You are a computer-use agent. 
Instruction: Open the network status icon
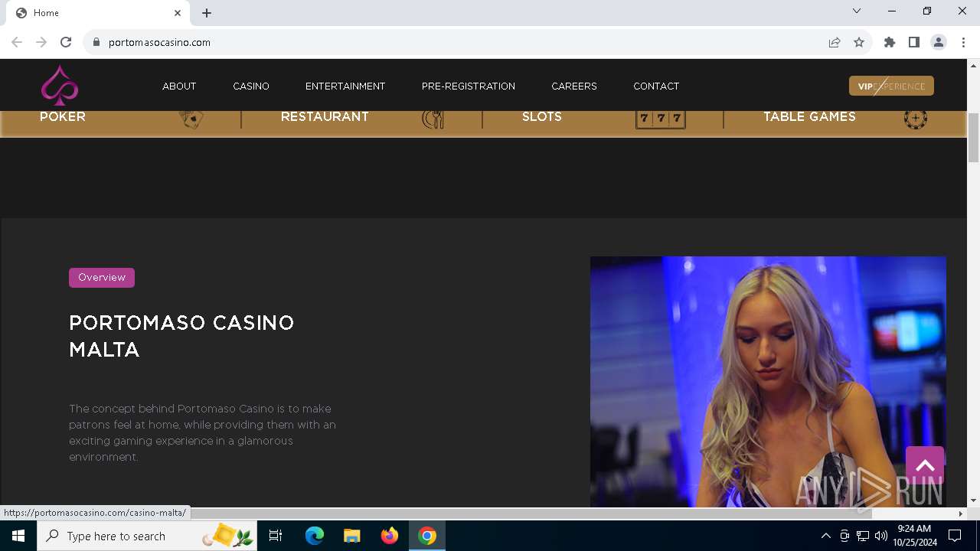point(863,536)
